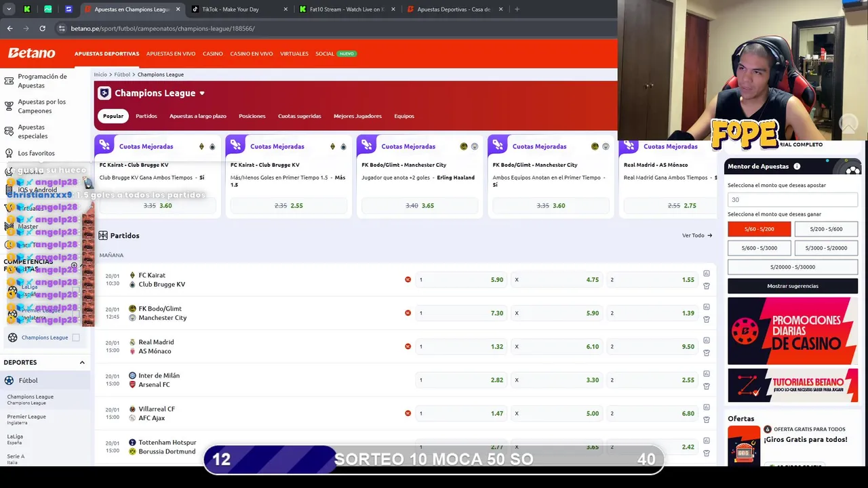868x488 pixels.
Task: Open Promociones Diarias de Casino banner
Action: [x=793, y=331]
